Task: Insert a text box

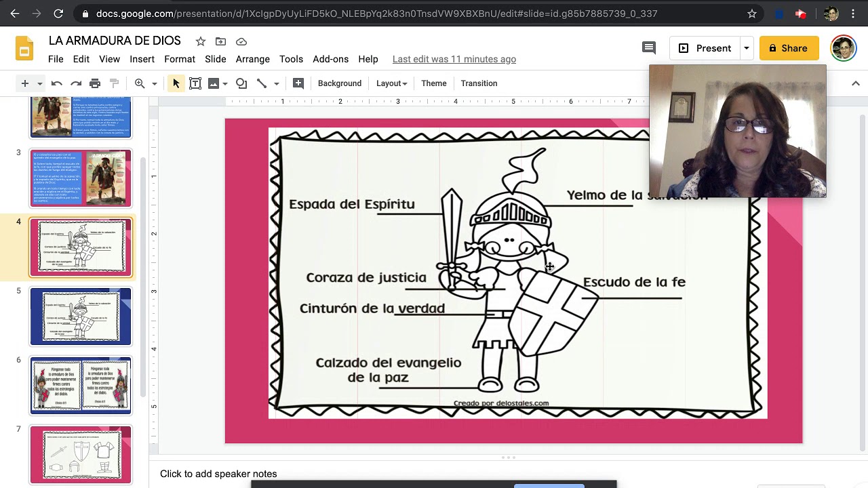Action: coord(195,83)
